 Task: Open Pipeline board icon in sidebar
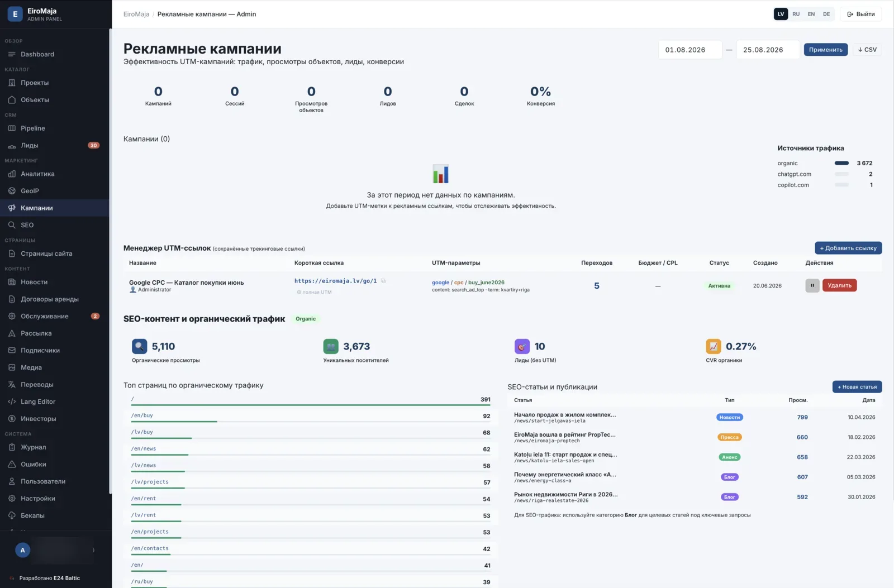pyautogui.click(x=12, y=128)
